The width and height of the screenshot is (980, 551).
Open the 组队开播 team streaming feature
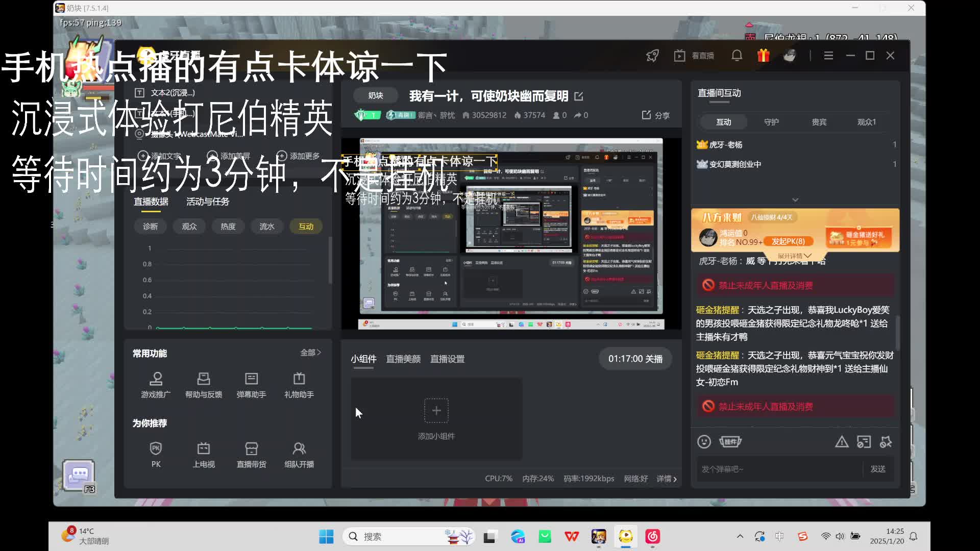point(299,454)
